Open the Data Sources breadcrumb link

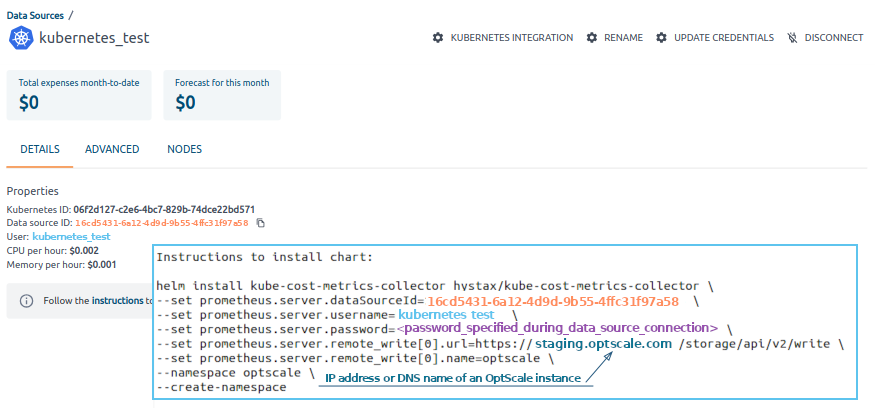point(35,16)
